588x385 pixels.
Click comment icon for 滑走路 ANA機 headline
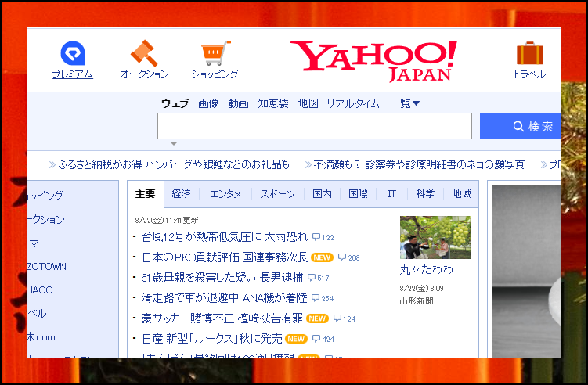316,298
